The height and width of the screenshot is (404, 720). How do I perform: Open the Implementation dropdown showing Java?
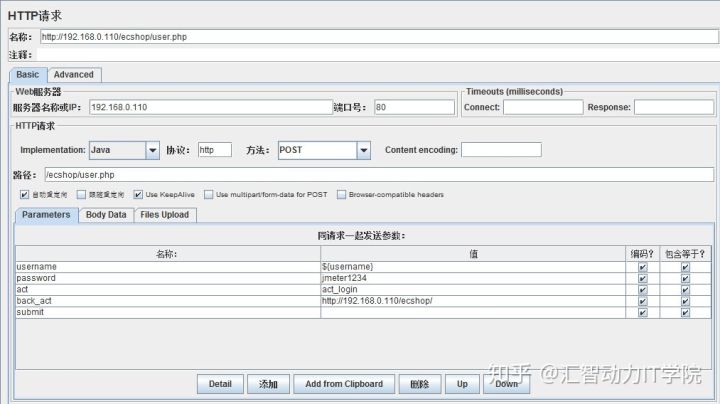(124, 150)
